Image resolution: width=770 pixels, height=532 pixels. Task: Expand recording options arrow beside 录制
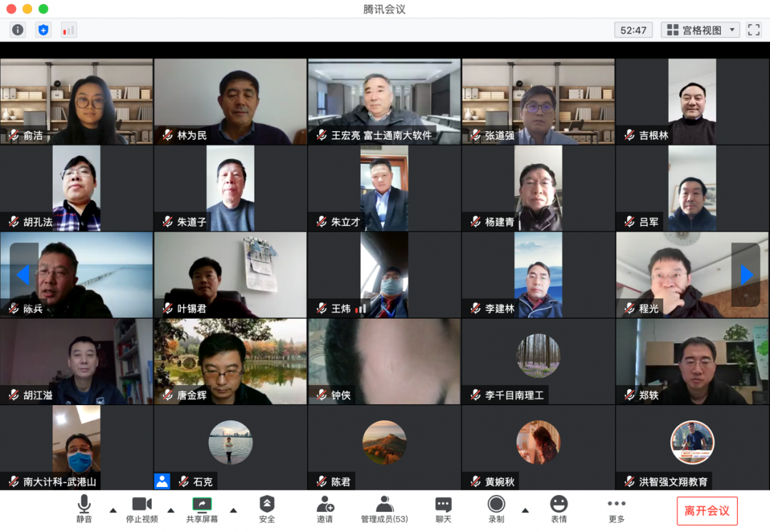pyautogui.click(x=525, y=510)
